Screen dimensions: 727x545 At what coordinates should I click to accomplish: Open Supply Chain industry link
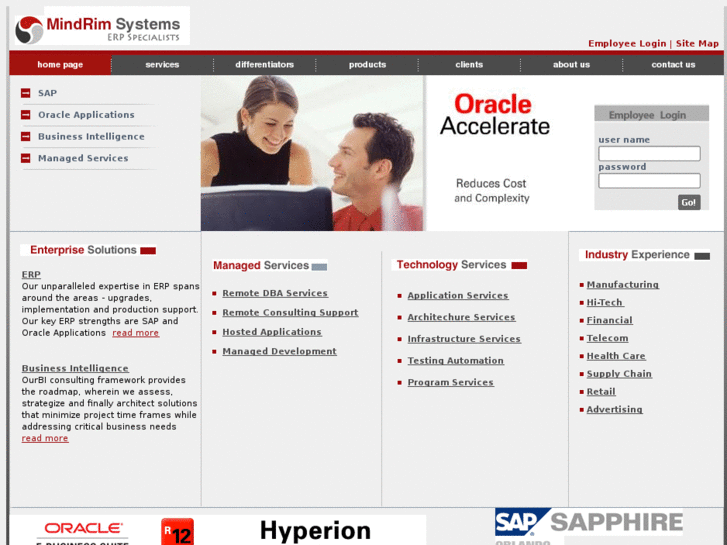point(619,374)
